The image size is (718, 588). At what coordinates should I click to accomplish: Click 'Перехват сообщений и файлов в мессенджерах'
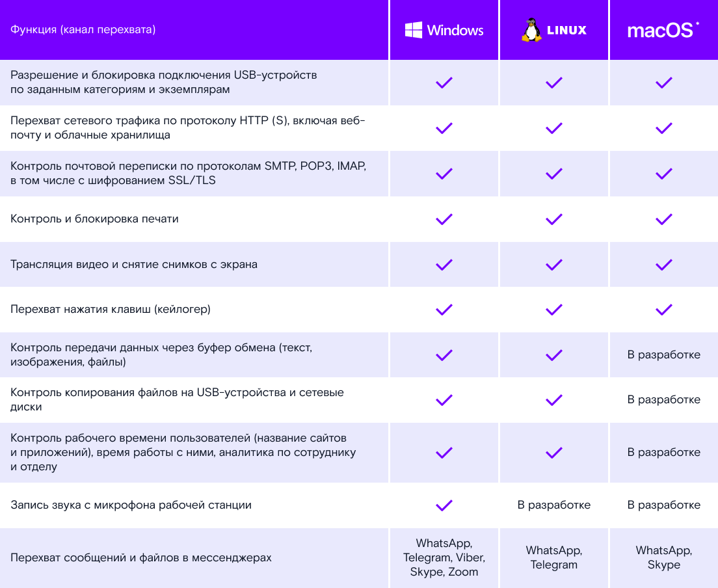[141, 558]
